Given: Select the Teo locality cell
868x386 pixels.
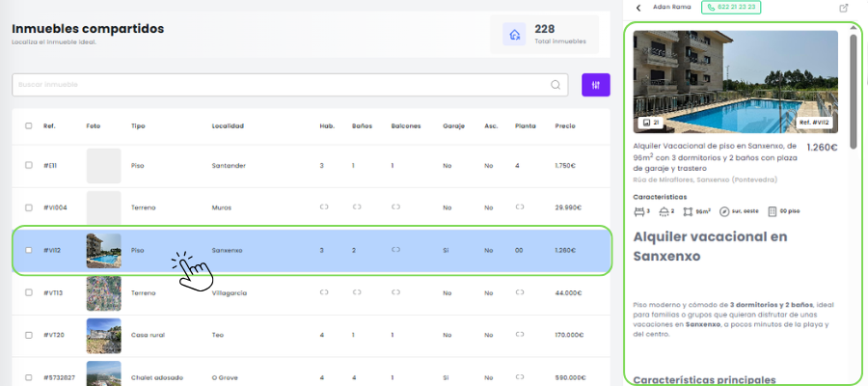Looking at the screenshot, I should pyautogui.click(x=217, y=335).
